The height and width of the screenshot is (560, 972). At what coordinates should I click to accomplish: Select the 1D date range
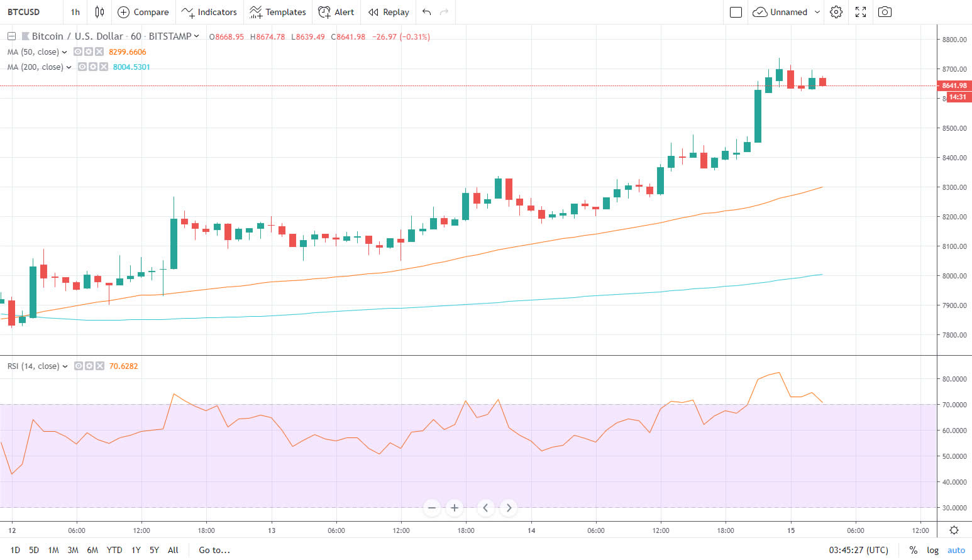(x=15, y=550)
